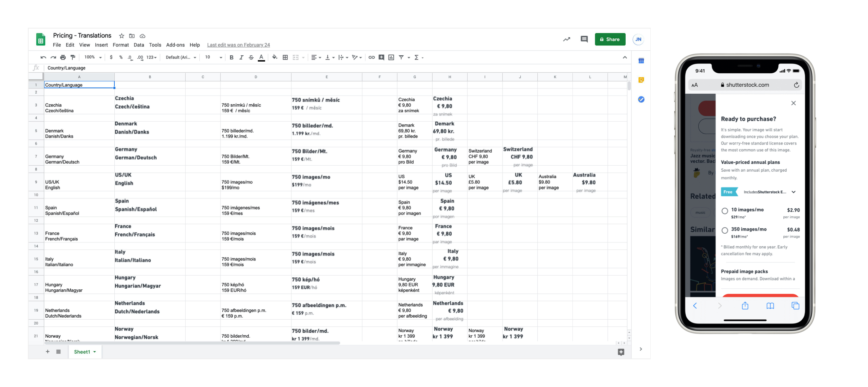Screen dimensions: 868x387
Task: Apply strikethrough formatting
Action: tap(251, 57)
